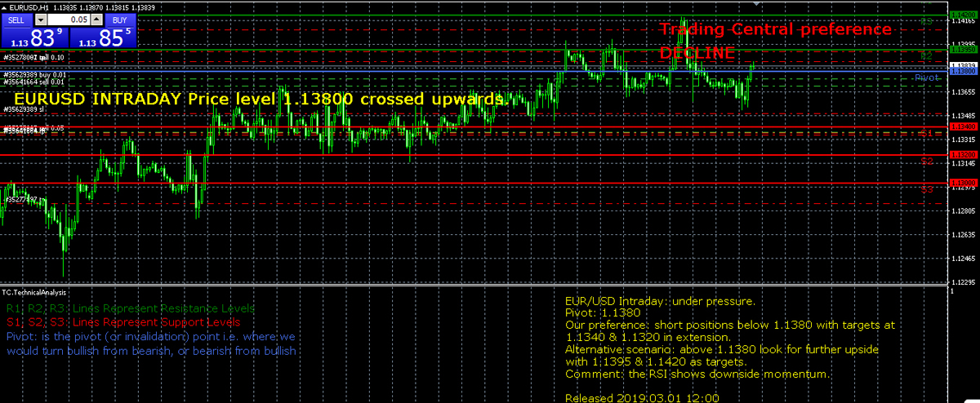Image resolution: width=980 pixels, height=403 pixels.
Task: Select the blue Pivot level label
Action: (x=928, y=77)
